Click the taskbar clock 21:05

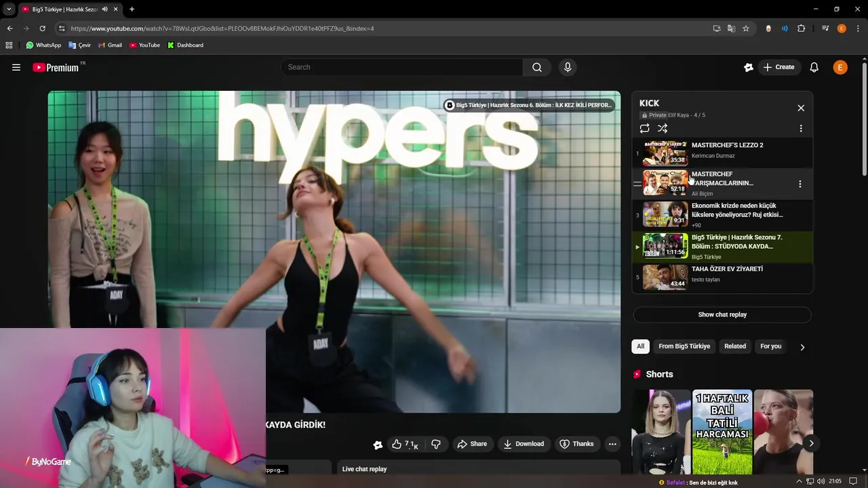(x=835, y=481)
